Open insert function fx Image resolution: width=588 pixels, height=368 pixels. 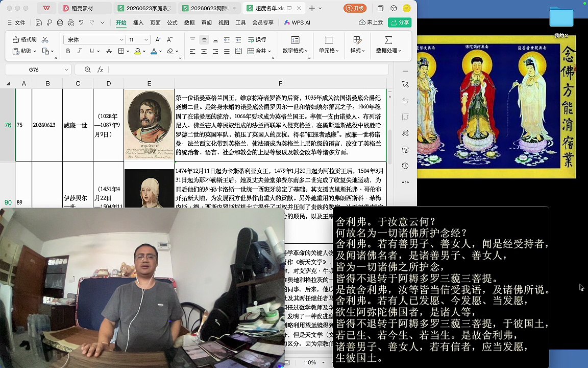pos(100,70)
